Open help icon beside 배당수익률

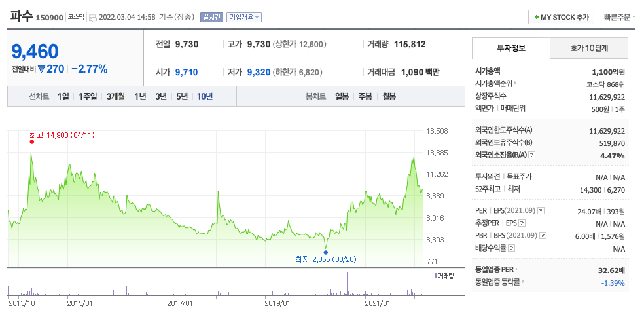(511, 248)
